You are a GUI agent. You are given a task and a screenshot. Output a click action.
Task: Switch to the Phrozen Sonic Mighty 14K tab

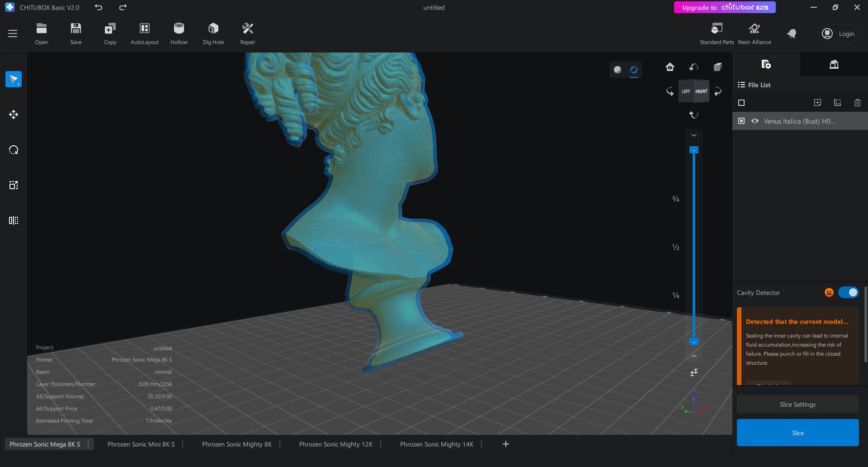tap(436, 444)
